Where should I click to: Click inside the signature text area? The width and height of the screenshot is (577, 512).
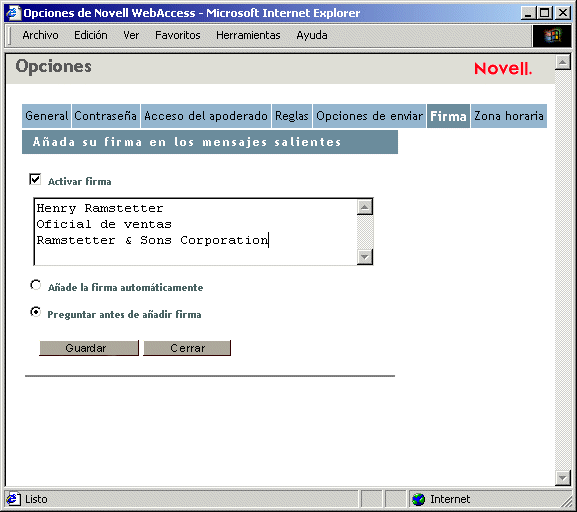[196, 232]
